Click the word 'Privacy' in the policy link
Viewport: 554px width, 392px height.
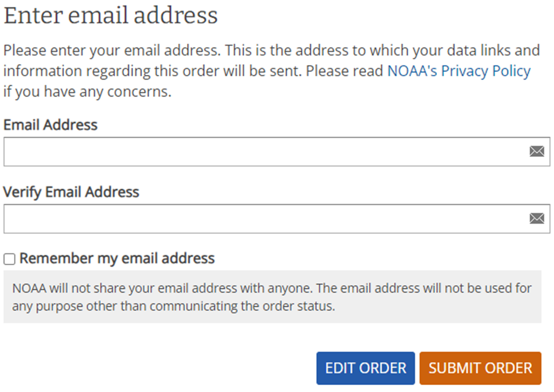pyautogui.click(x=464, y=71)
